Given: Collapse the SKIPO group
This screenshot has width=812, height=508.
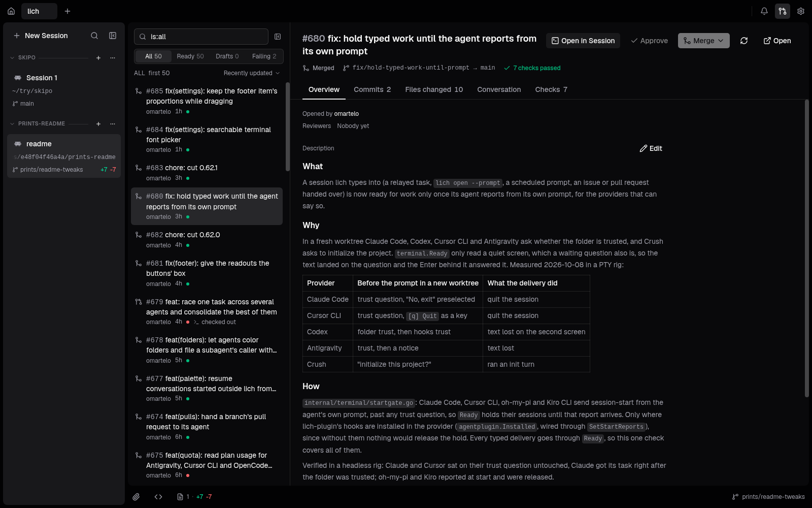Looking at the screenshot, I should (x=12, y=58).
